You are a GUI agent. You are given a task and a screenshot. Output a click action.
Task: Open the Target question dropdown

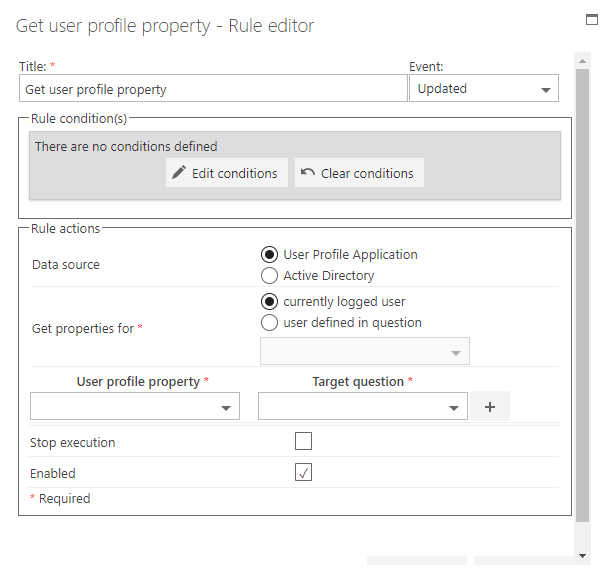click(x=363, y=406)
